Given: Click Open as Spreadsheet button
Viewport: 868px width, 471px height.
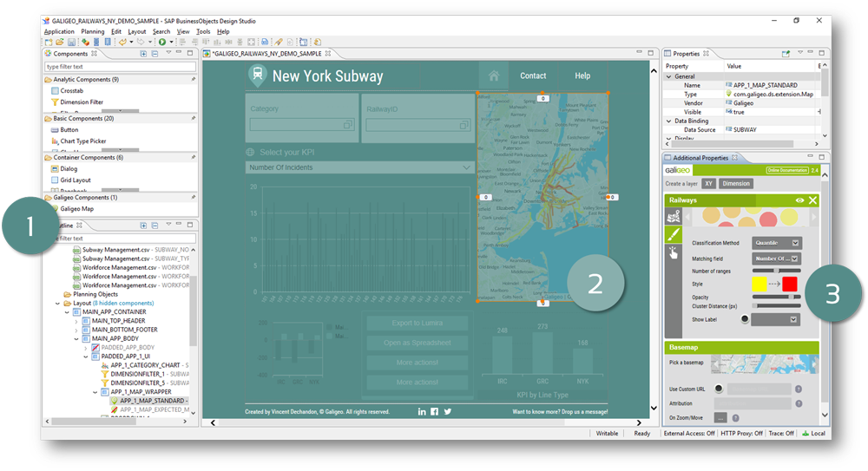Looking at the screenshot, I should [x=418, y=343].
